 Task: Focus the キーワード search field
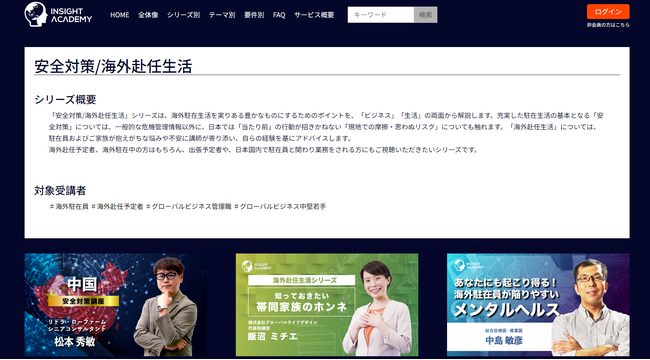click(x=381, y=15)
